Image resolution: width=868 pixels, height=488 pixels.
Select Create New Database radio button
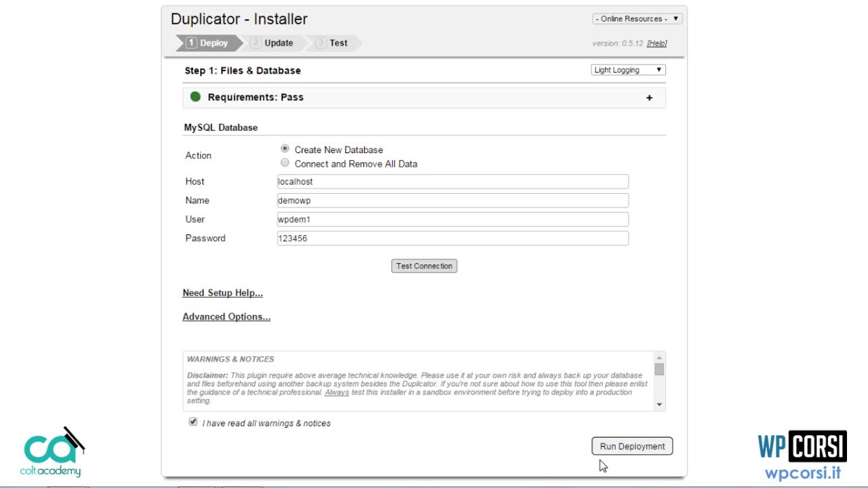click(x=285, y=148)
